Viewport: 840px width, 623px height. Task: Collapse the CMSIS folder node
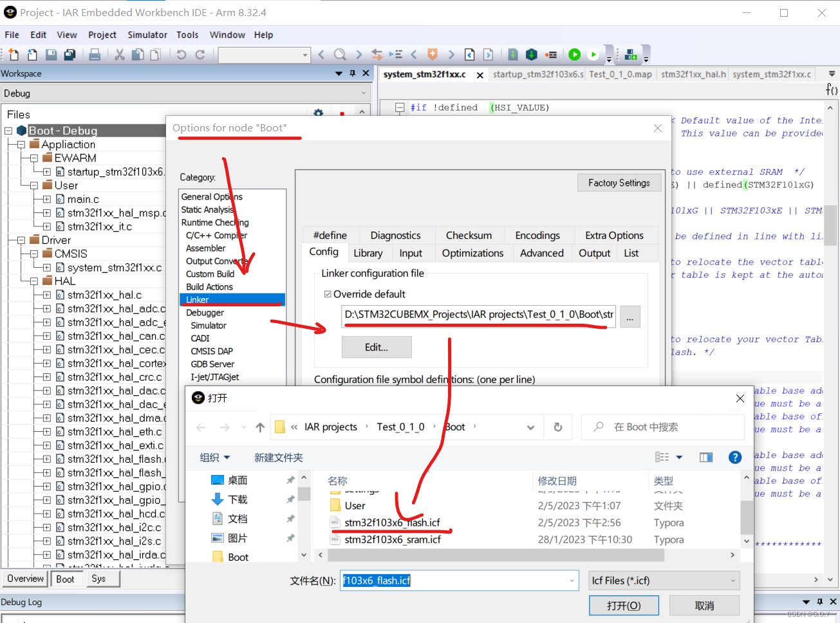click(33, 254)
